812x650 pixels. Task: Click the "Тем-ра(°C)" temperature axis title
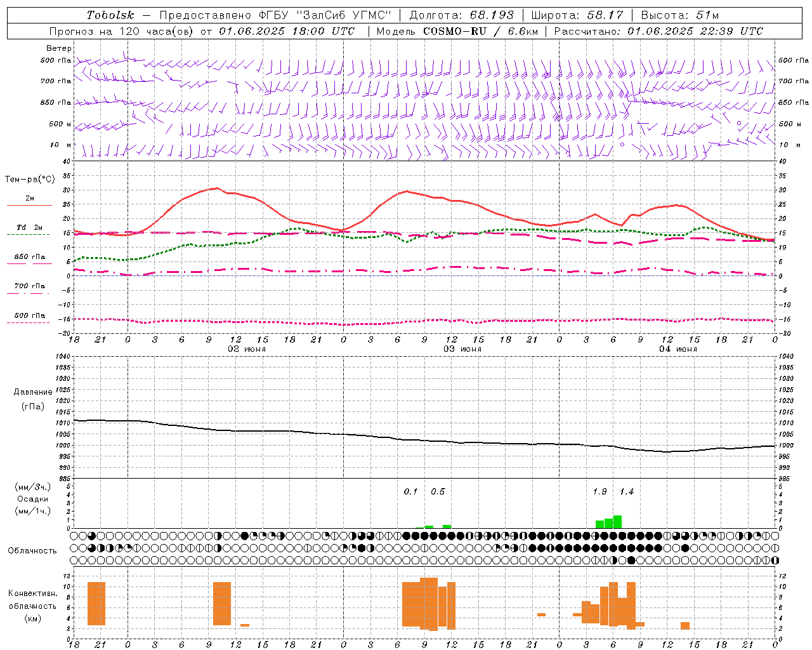(30, 180)
